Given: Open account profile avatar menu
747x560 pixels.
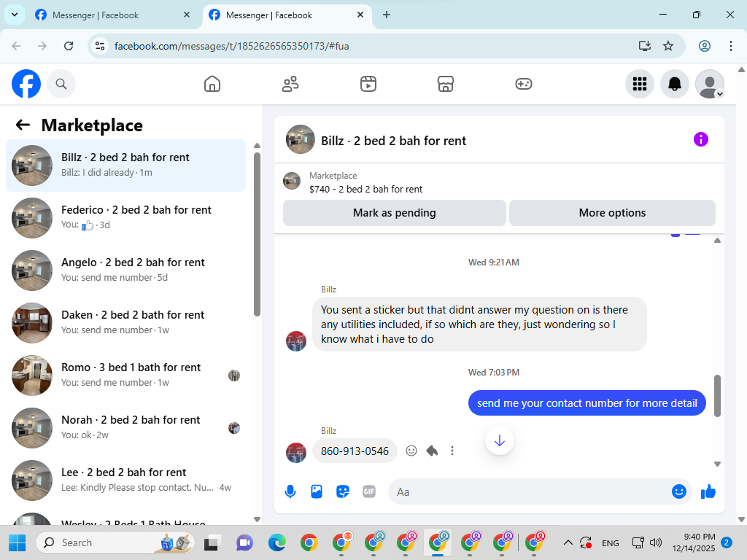Looking at the screenshot, I should pyautogui.click(x=709, y=84).
